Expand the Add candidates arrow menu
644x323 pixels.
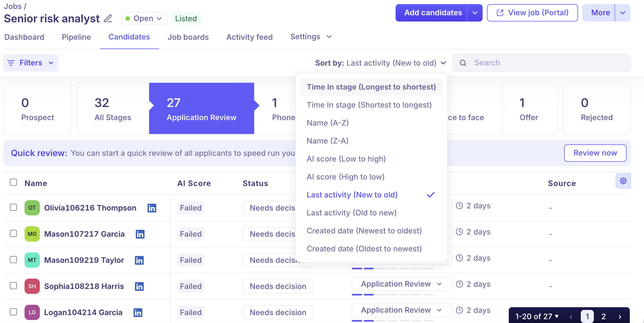tap(475, 13)
